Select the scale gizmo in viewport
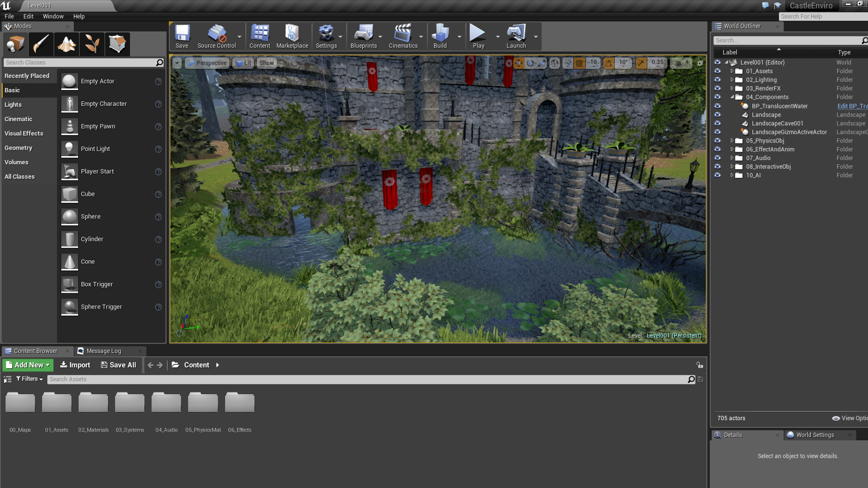The image size is (868, 488). [x=541, y=63]
